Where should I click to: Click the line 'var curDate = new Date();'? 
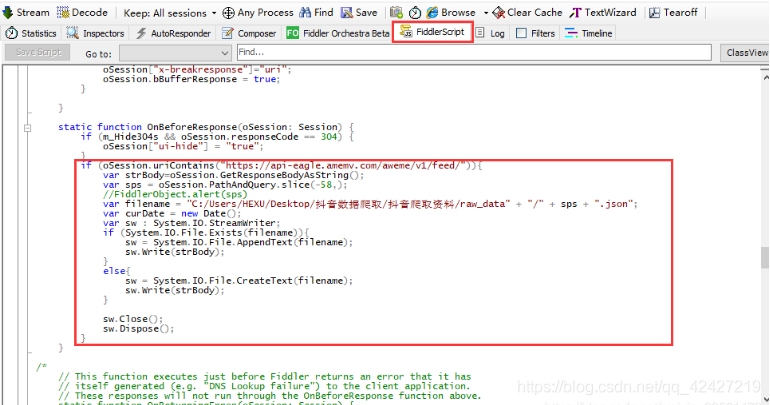(x=172, y=214)
